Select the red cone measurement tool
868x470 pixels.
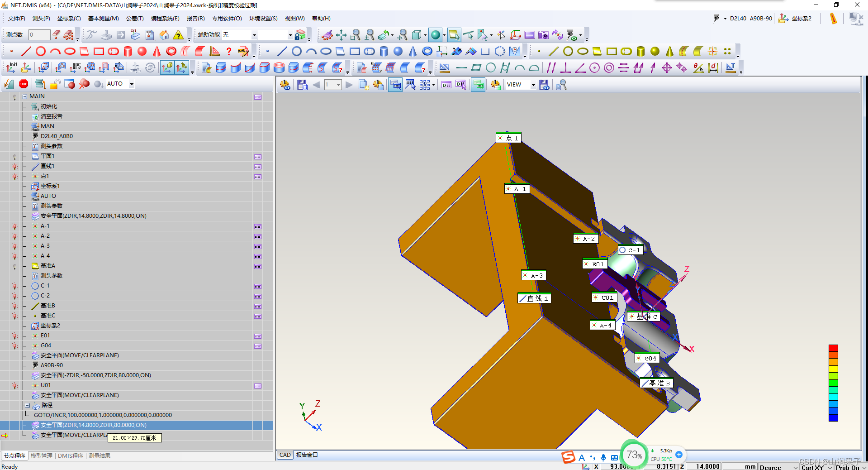[157, 51]
